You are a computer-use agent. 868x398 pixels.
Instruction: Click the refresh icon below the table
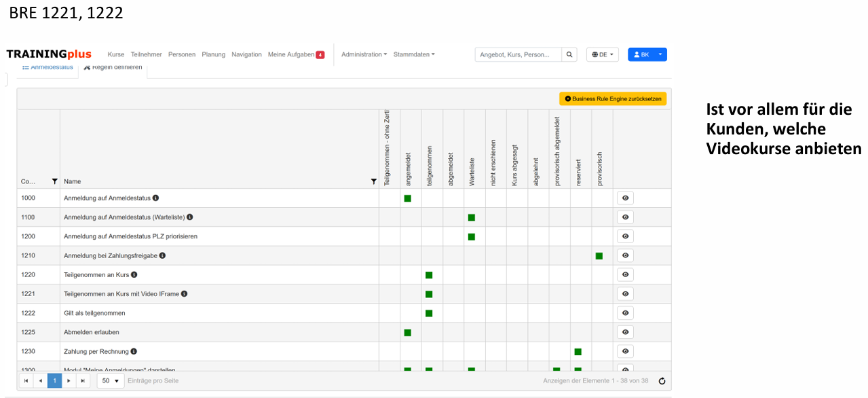point(662,381)
